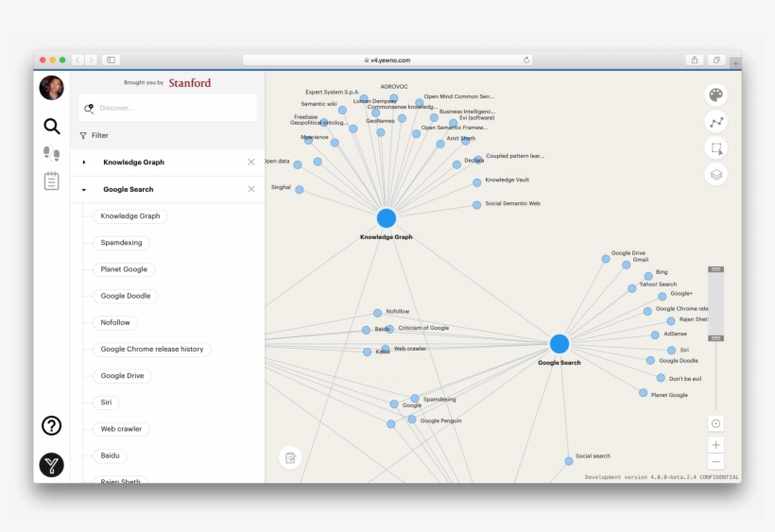The width and height of the screenshot is (775, 532).
Task: Click the Yahoo! Search node
Action: tap(631, 288)
